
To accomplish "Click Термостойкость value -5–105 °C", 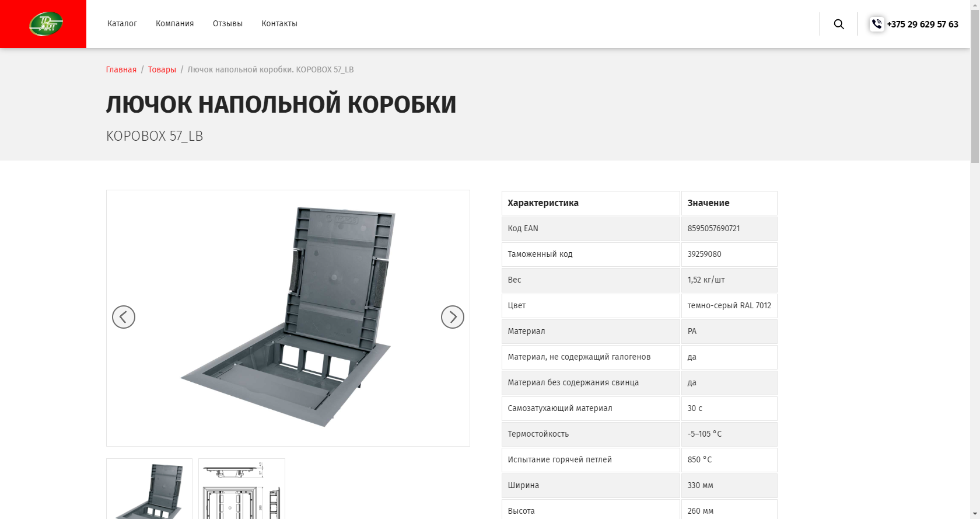I will [705, 434].
